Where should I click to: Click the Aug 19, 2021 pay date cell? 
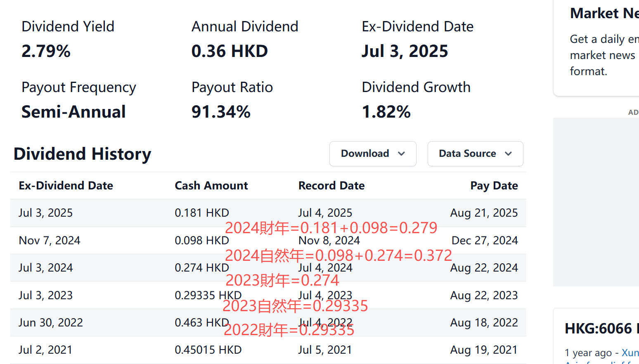tap(483, 350)
